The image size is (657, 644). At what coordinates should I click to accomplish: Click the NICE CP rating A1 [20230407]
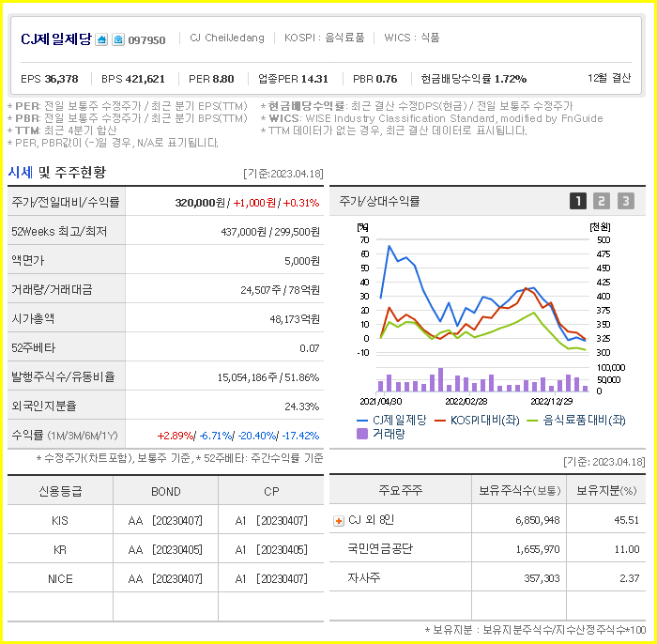tap(271, 579)
